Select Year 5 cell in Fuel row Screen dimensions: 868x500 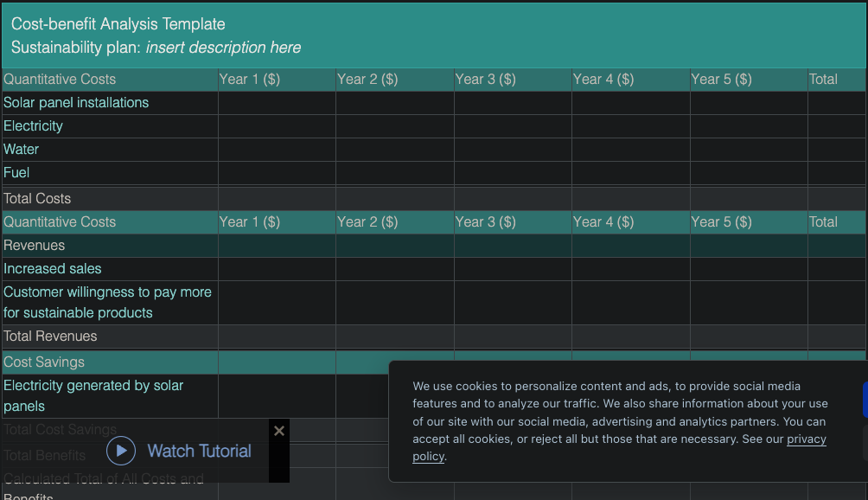pyautogui.click(x=748, y=173)
